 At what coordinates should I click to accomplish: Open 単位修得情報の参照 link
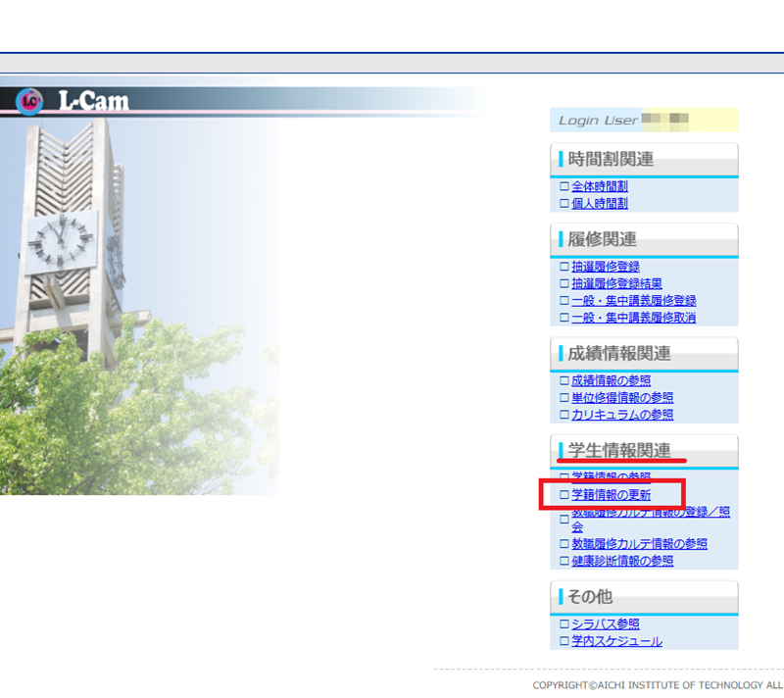pyautogui.click(x=622, y=397)
